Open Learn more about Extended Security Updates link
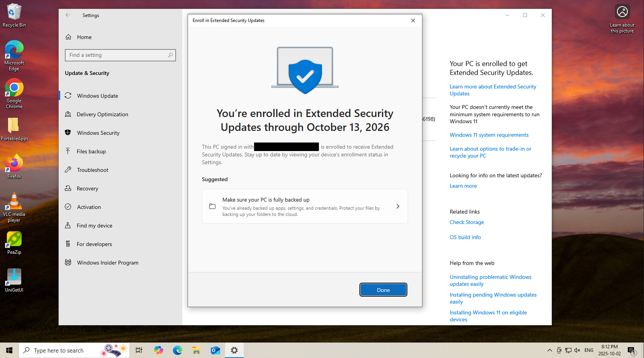The image size is (644, 358). click(493, 90)
